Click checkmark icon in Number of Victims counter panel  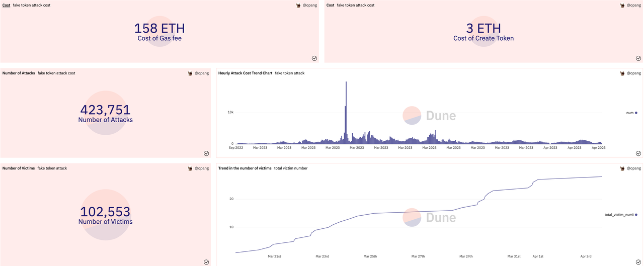click(x=206, y=262)
